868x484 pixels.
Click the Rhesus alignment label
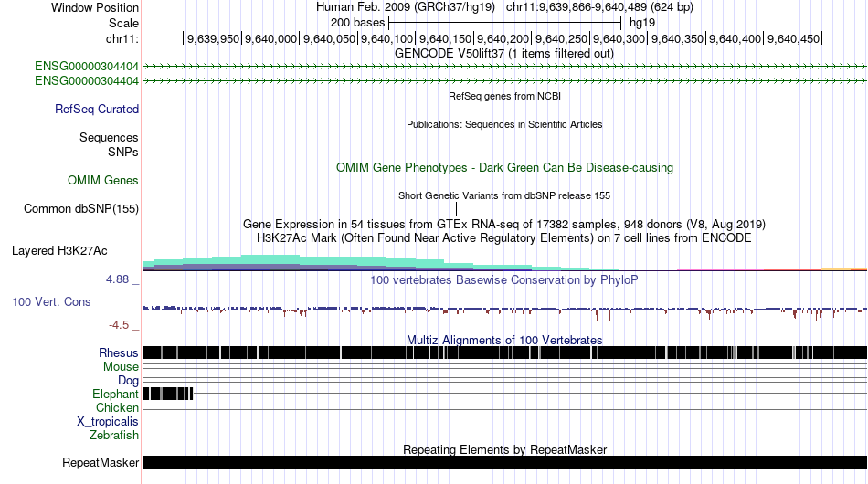(119, 352)
